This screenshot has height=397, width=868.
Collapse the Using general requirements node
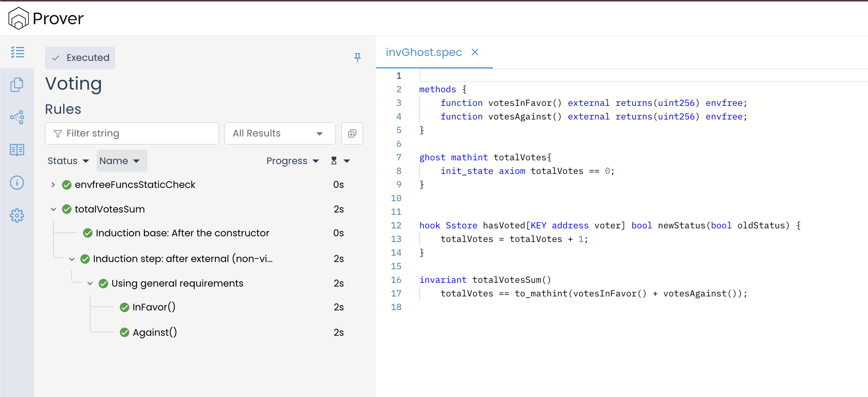click(x=90, y=283)
